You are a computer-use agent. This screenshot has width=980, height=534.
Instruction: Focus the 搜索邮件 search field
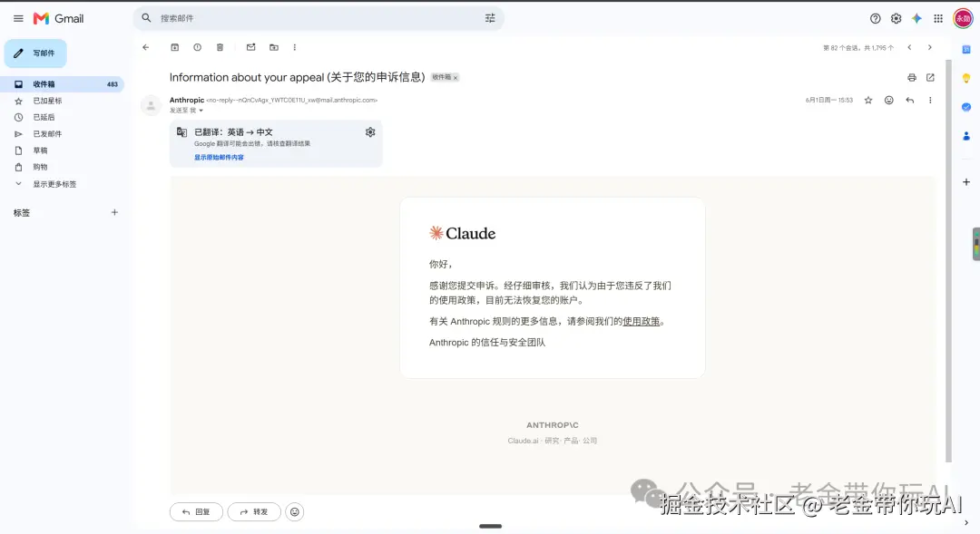(x=318, y=18)
